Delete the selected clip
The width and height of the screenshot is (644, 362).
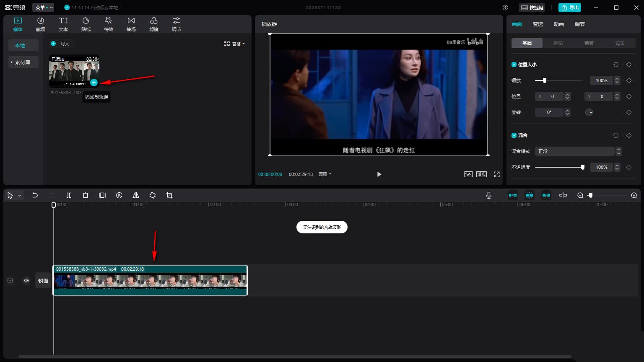[x=86, y=195]
